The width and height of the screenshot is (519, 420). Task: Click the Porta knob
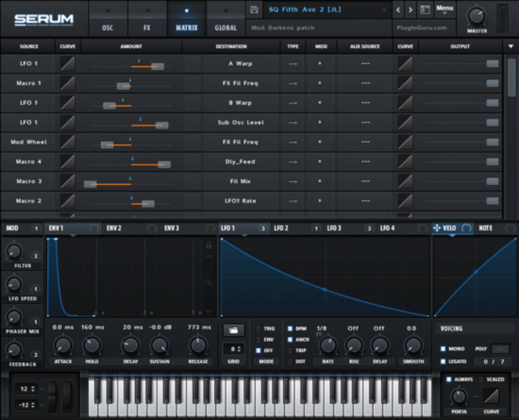point(459,396)
